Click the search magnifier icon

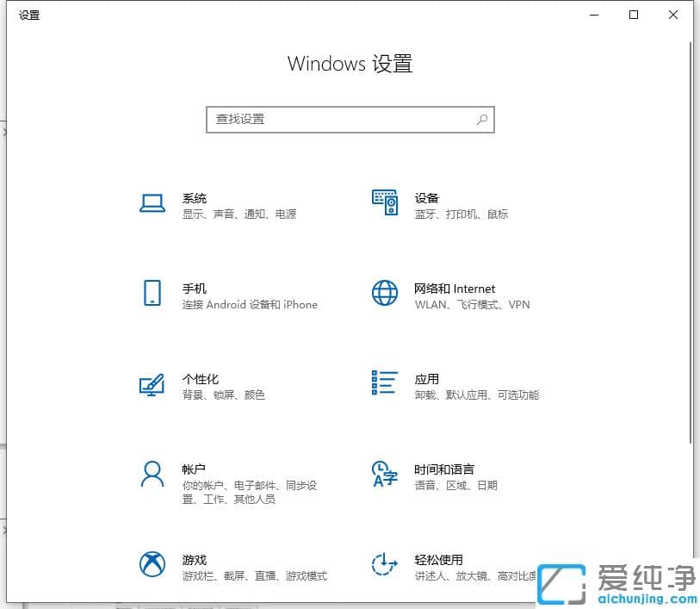[x=482, y=119]
